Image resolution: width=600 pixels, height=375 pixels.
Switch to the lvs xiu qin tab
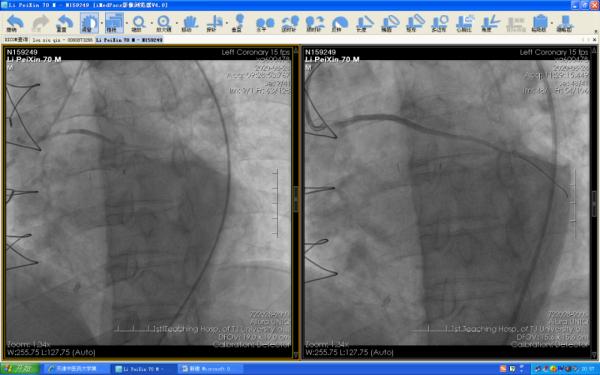click(x=62, y=40)
